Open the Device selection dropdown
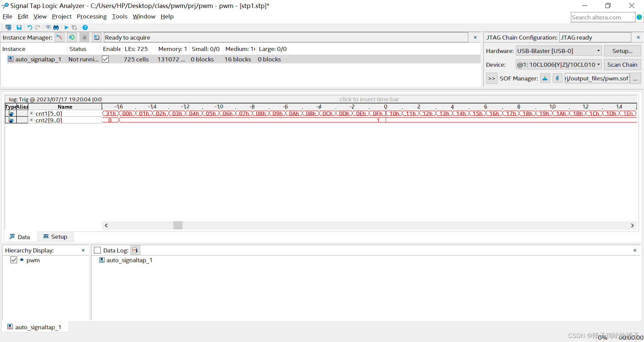This screenshot has height=342, width=644. click(598, 64)
